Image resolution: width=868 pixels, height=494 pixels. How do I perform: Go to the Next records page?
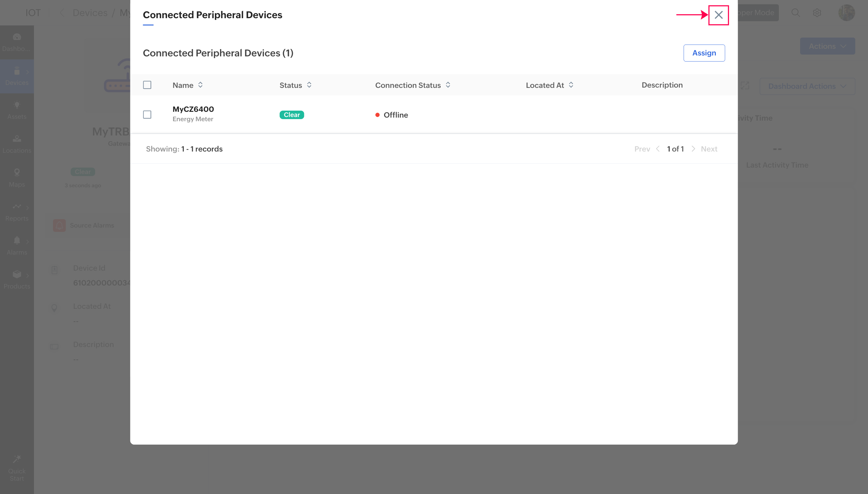[709, 149]
